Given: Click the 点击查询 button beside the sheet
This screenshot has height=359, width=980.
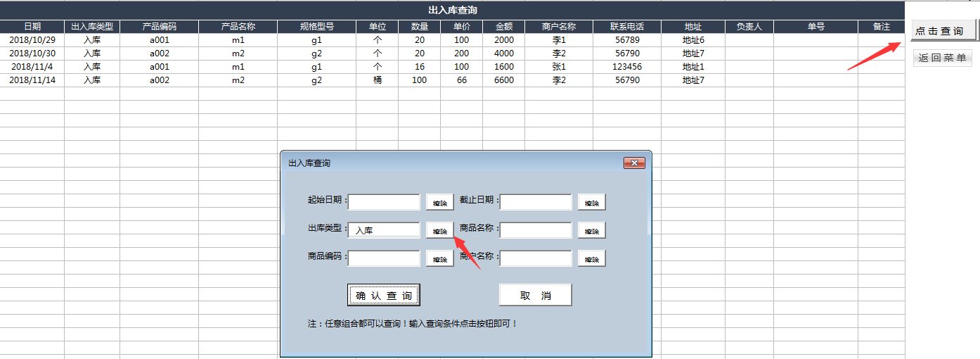Looking at the screenshot, I should (x=943, y=31).
